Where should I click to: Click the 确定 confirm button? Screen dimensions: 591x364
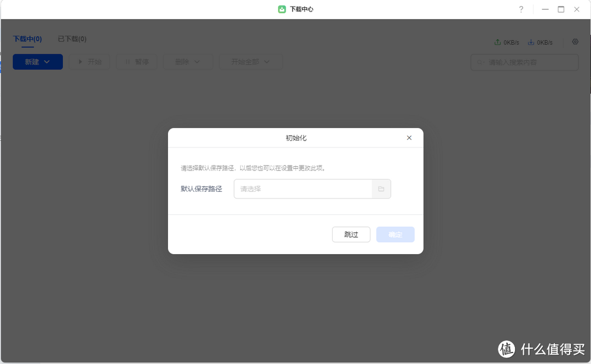[395, 234]
